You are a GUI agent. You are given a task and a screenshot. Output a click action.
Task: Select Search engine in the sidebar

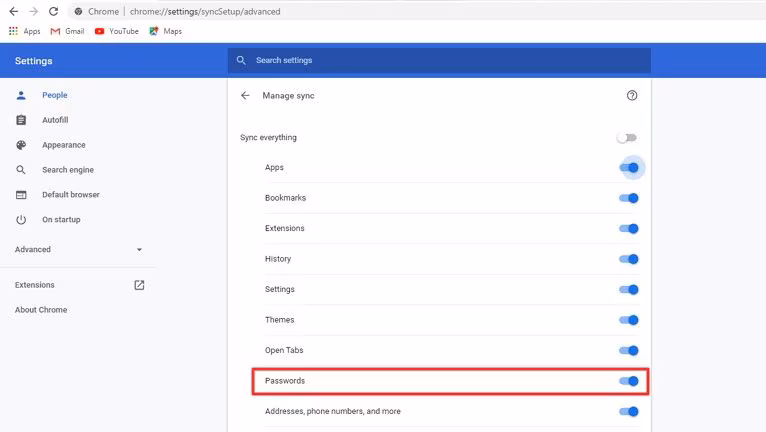point(67,170)
